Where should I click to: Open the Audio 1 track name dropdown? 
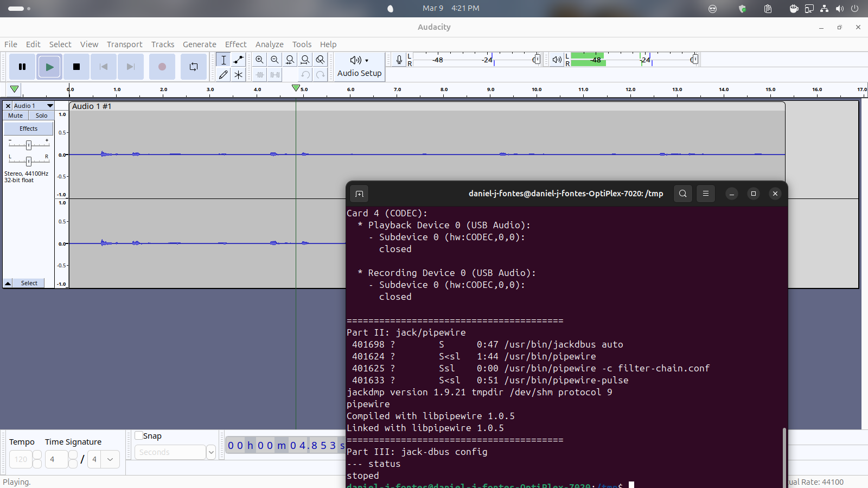pyautogui.click(x=50, y=106)
